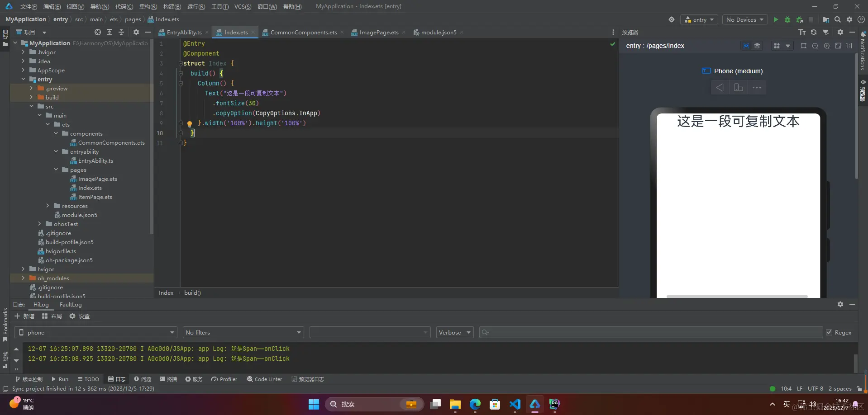868x415 pixels.
Task: Rotate device orientation in previewer
Action: point(739,87)
